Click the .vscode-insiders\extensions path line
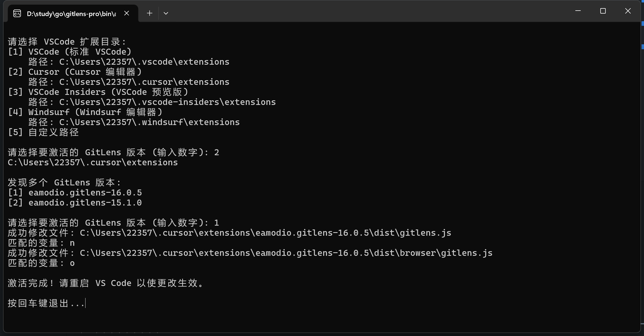 (x=152, y=102)
